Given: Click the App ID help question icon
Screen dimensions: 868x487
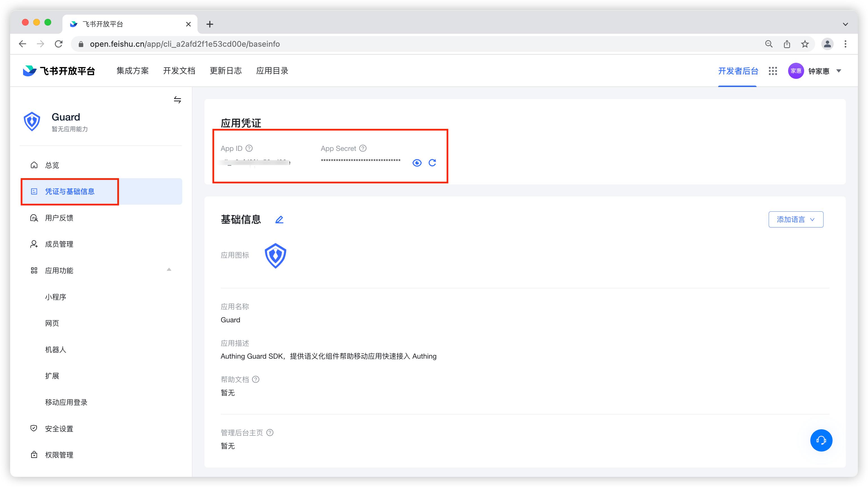Looking at the screenshot, I should tap(249, 148).
